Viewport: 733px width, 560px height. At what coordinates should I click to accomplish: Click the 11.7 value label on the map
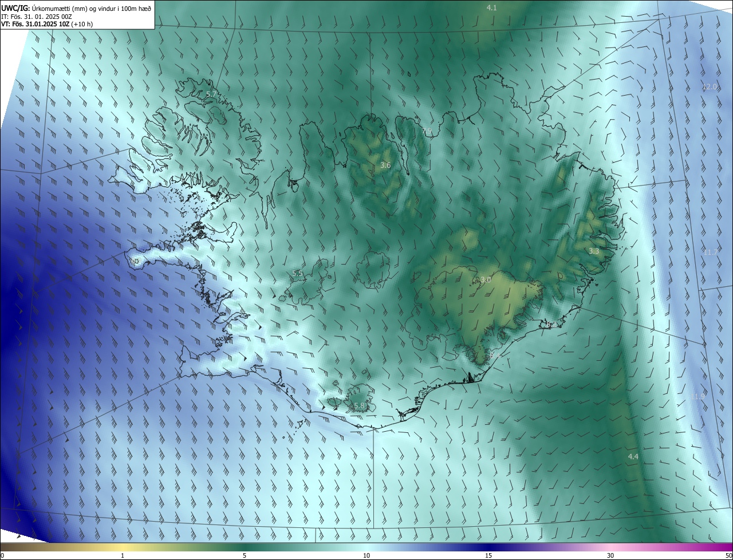(x=711, y=253)
